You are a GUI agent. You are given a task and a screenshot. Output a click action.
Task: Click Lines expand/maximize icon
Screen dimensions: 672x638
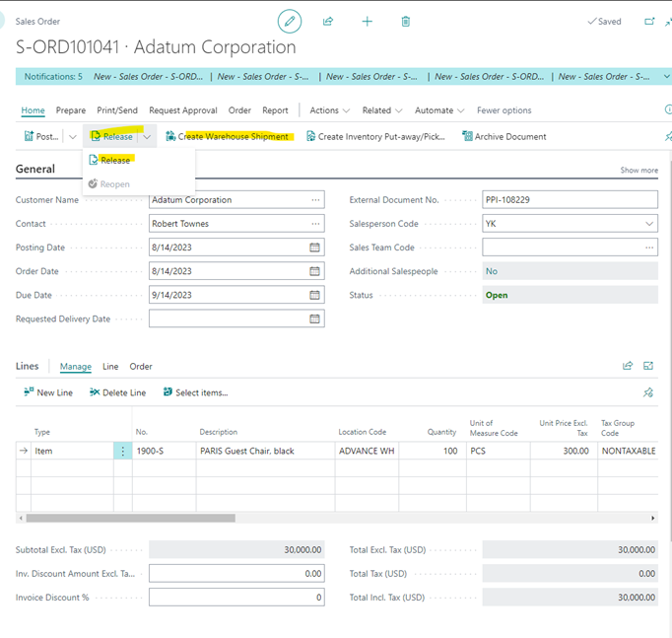click(x=648, y=365)
